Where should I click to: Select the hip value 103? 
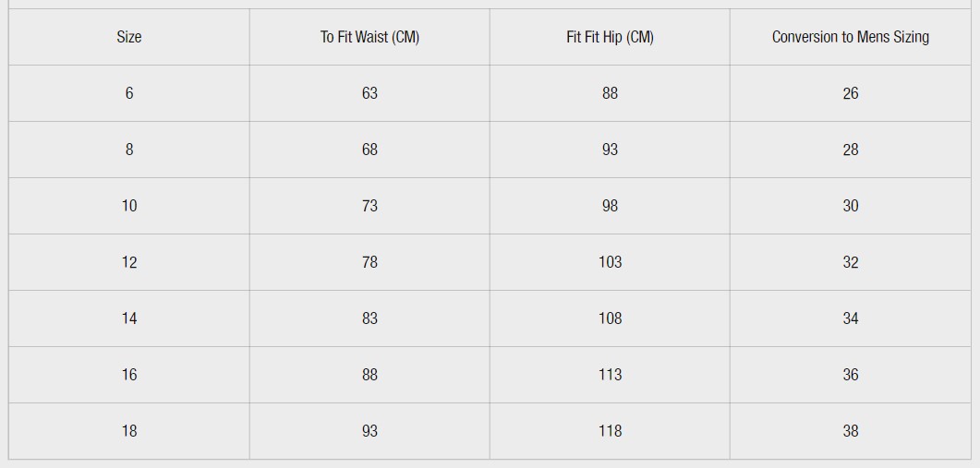[x=610, y=262]
